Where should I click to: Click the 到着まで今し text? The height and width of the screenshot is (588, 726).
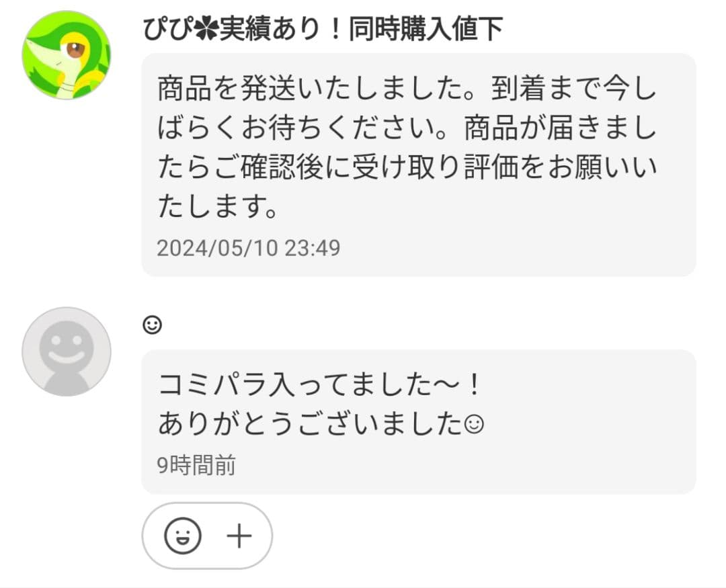coord(573,89)
